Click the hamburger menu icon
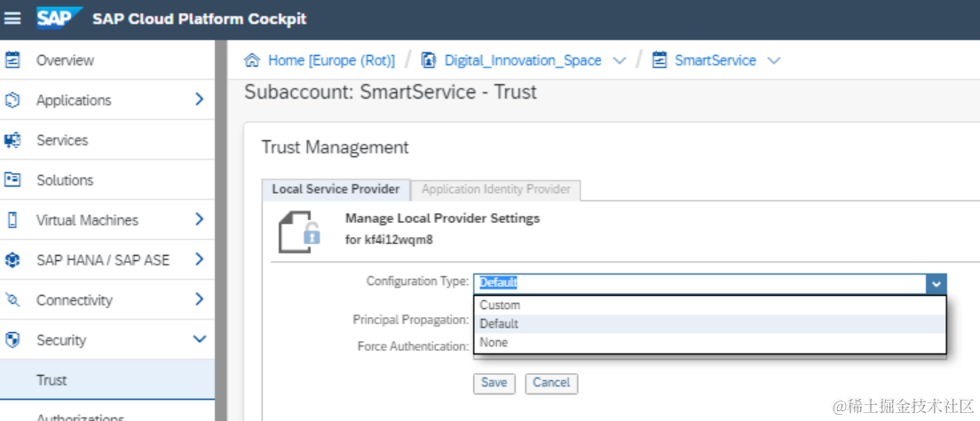 coord(12,19)
